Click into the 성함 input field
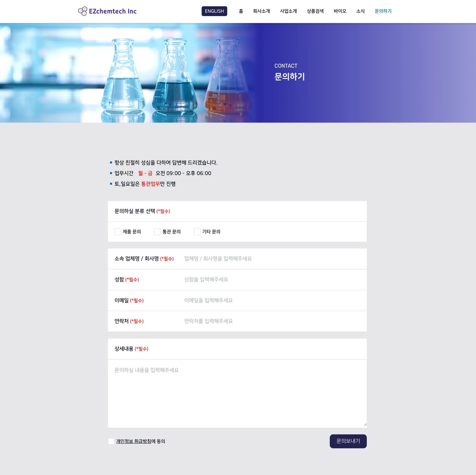 pos(272,280)
